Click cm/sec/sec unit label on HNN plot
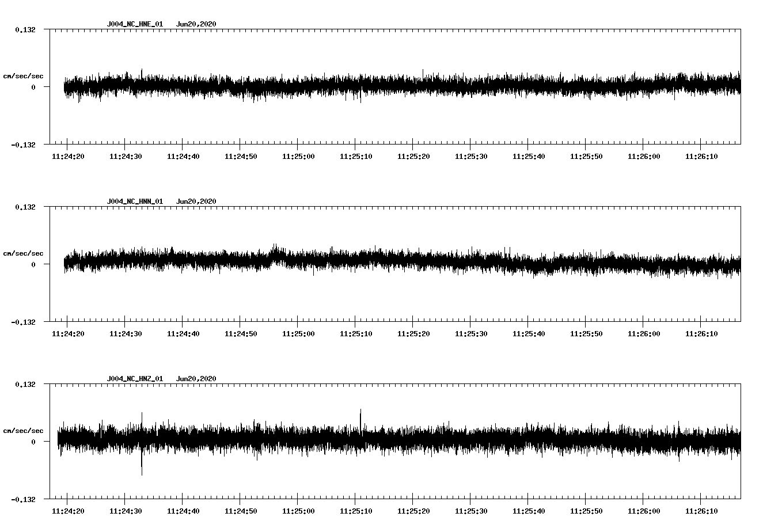The image size is (782, 532). 23,253
